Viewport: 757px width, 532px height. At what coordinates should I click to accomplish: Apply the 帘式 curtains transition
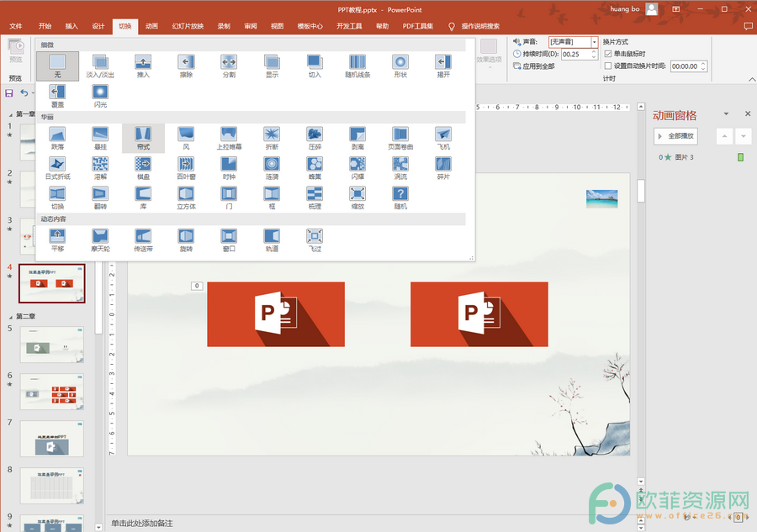click(x=143, y=138)
